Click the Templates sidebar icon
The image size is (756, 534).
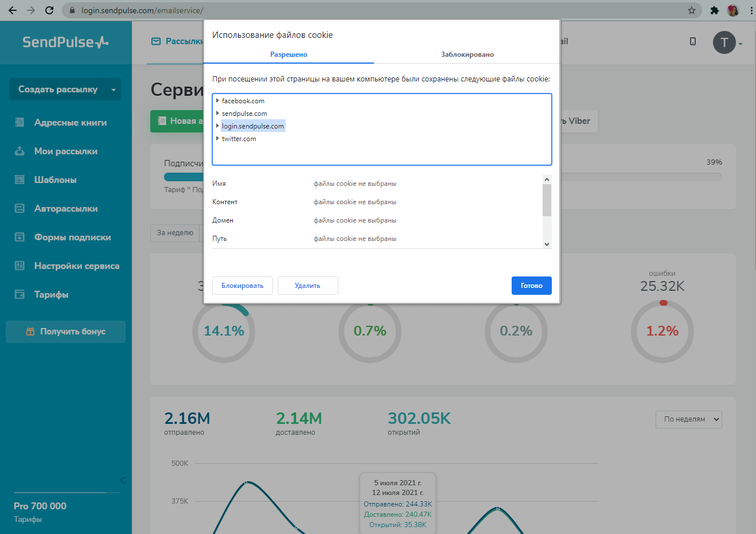[x=20, y=180]
